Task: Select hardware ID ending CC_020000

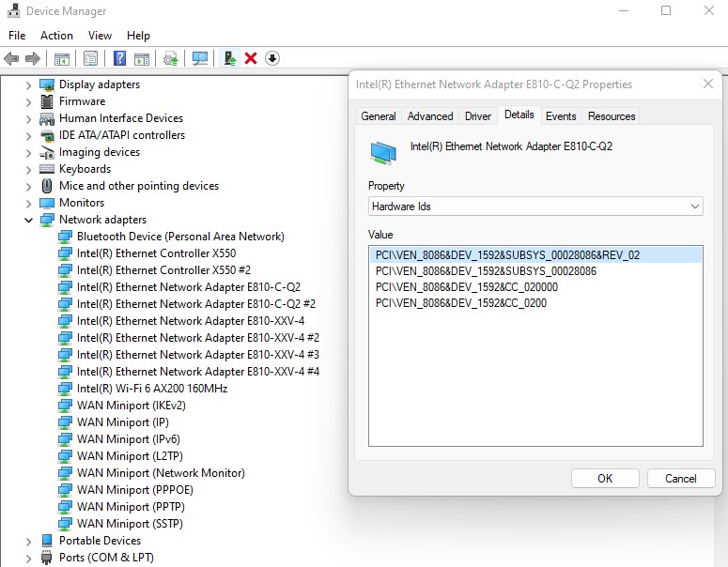Action: click(x=535, y=286)
